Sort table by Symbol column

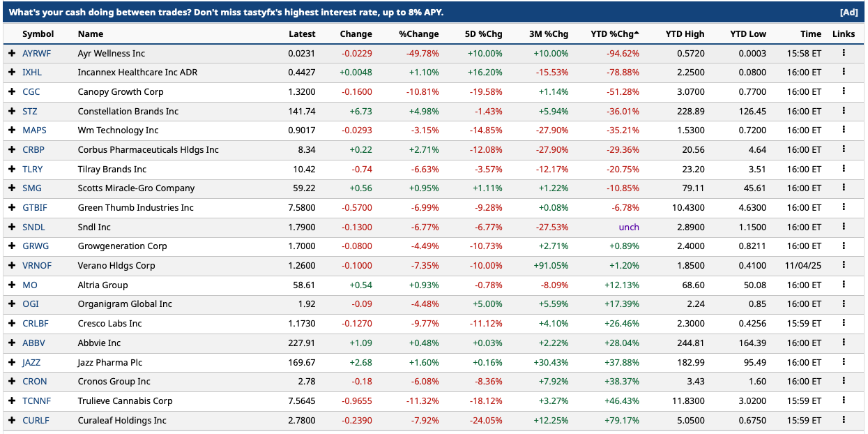38,33
